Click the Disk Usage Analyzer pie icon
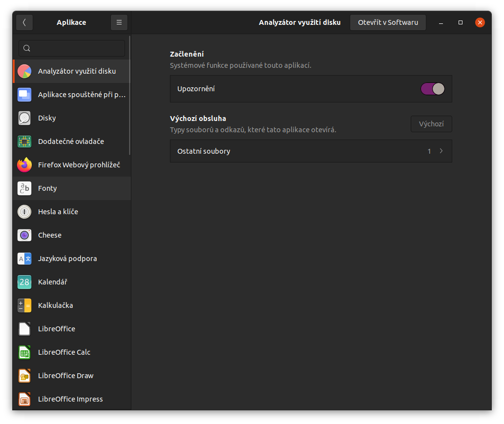The height and width of the screenshot is (424, 504). coord(24,71)
